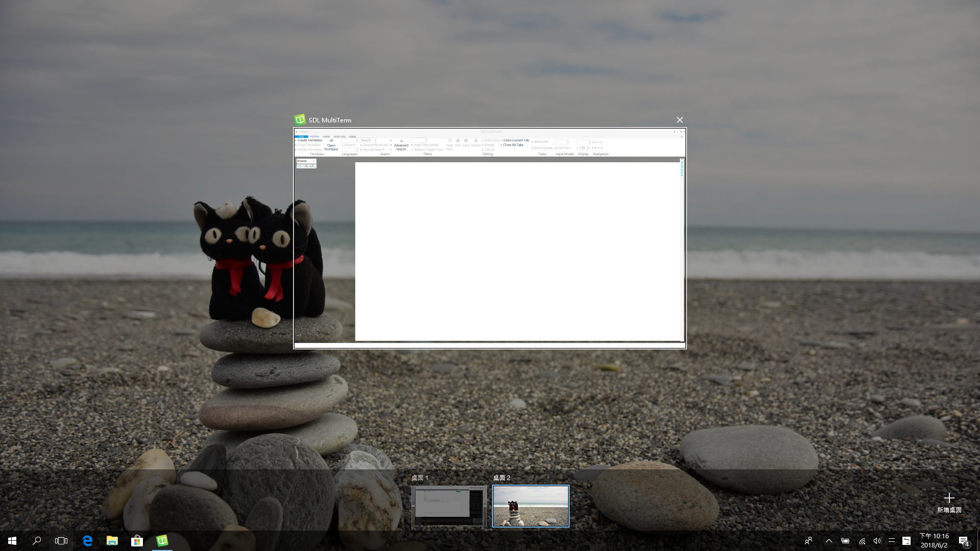Screen dimensions: 980x551
Task: Close the SDL MultiTerm window preview
Action: coord(679,120)
